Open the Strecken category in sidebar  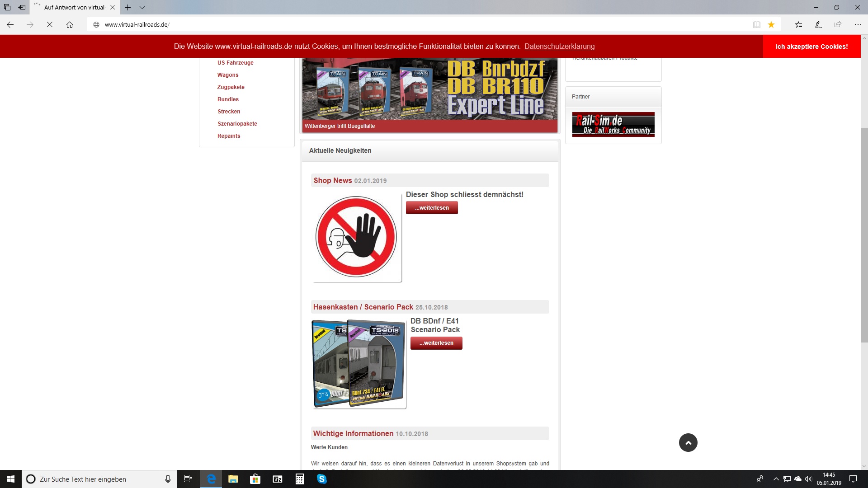[x=229, y=112]
